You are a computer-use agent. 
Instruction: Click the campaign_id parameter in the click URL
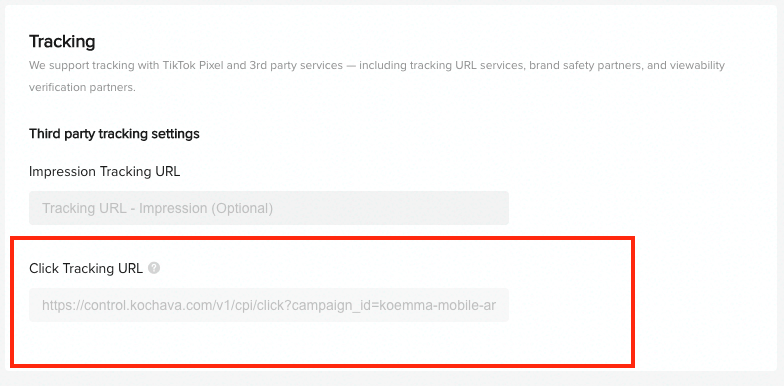click(x=332, y=306)
